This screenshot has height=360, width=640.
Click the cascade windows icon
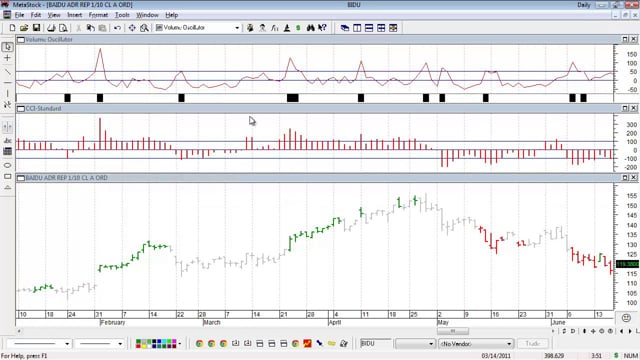(x=345, y=28)
